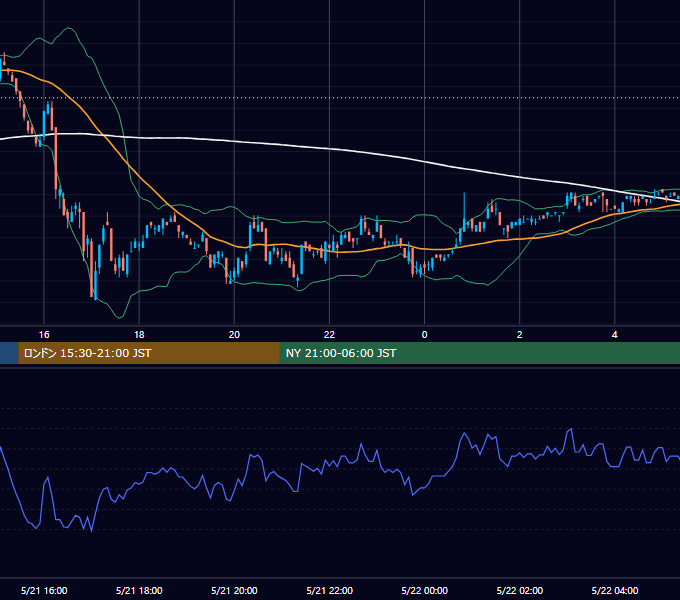Click the 4 hour label on time axis

click(x=615, y=335)
